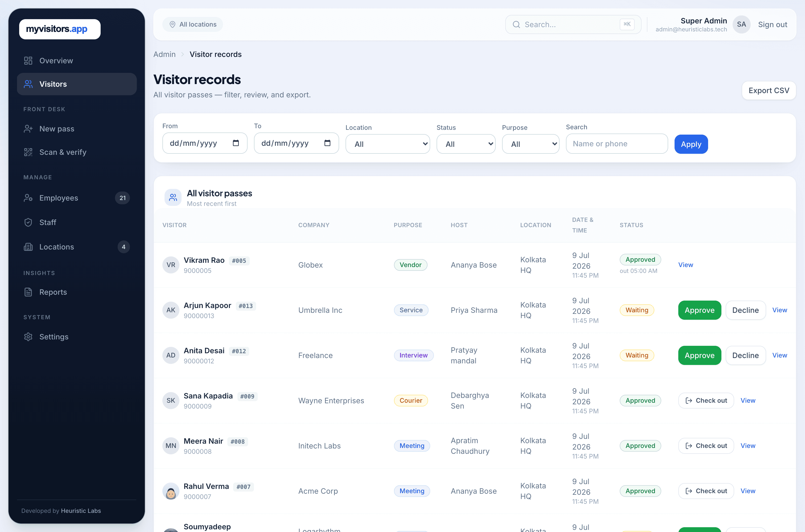Check out Meera Nair

pos(706,446)
